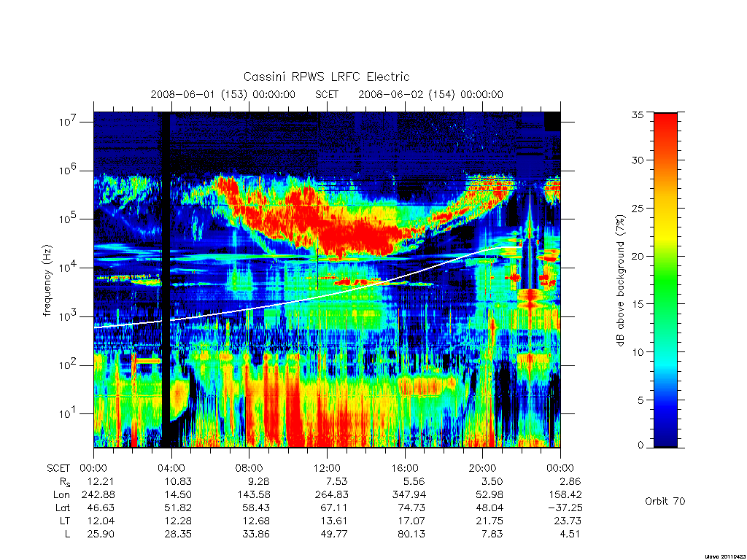
Task: Click LT value 23.73
Action: [x=568, y=521]
